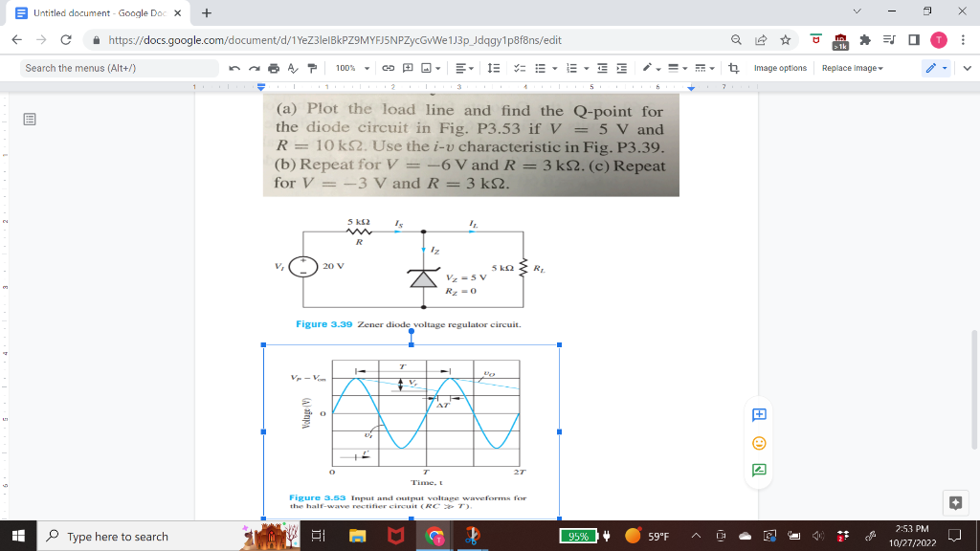
Task: Open border weight dropdown
Action: 678,68
